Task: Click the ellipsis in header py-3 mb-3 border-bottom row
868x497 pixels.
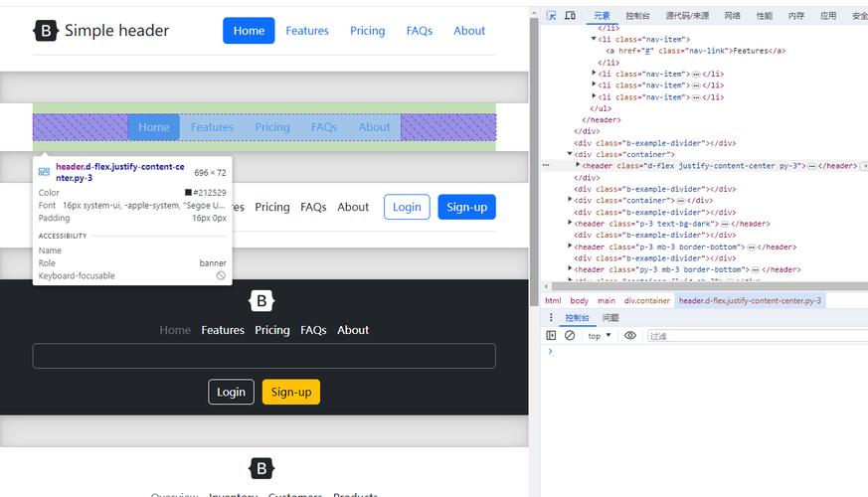Action: (755, 269)
